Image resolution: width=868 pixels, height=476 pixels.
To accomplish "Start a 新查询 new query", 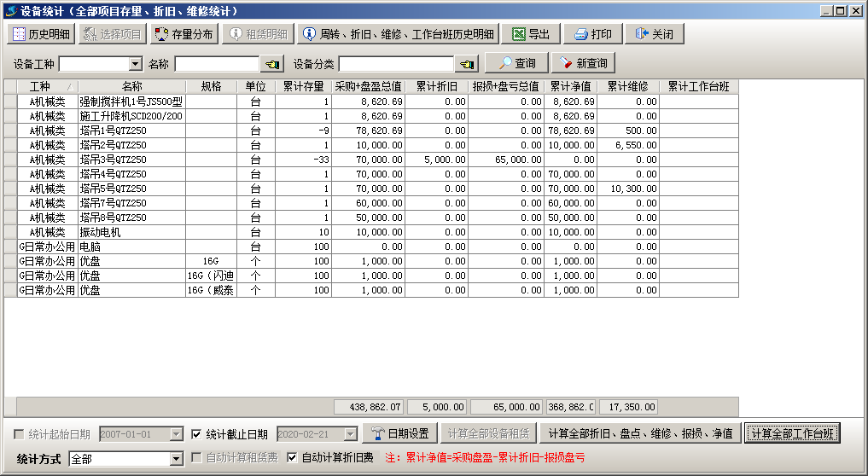I will (x=584, y=63).
